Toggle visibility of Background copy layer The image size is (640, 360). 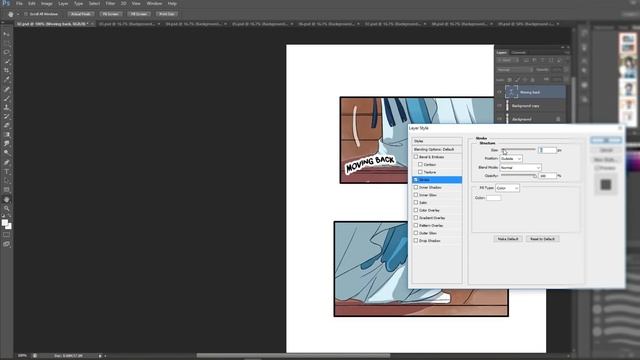[499, 106]
